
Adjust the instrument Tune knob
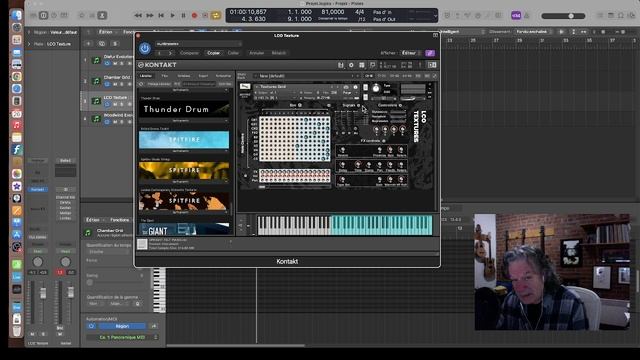(376, 88)
